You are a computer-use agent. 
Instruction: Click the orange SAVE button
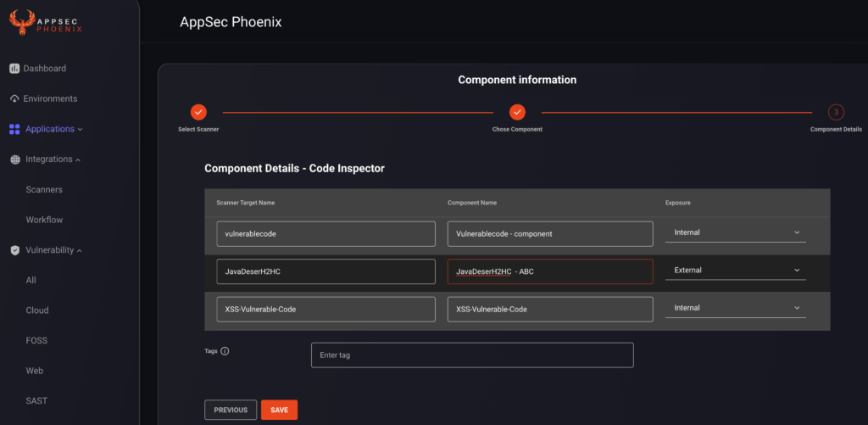(x=279, y=410)
